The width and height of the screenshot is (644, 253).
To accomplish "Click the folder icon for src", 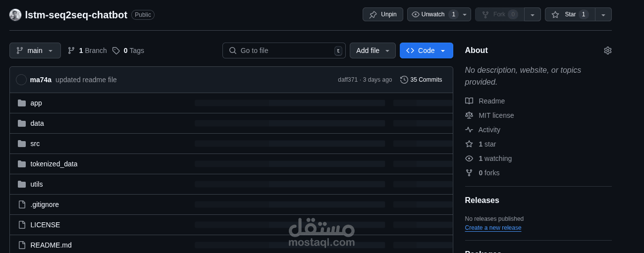I will click(x=22, y=144).
